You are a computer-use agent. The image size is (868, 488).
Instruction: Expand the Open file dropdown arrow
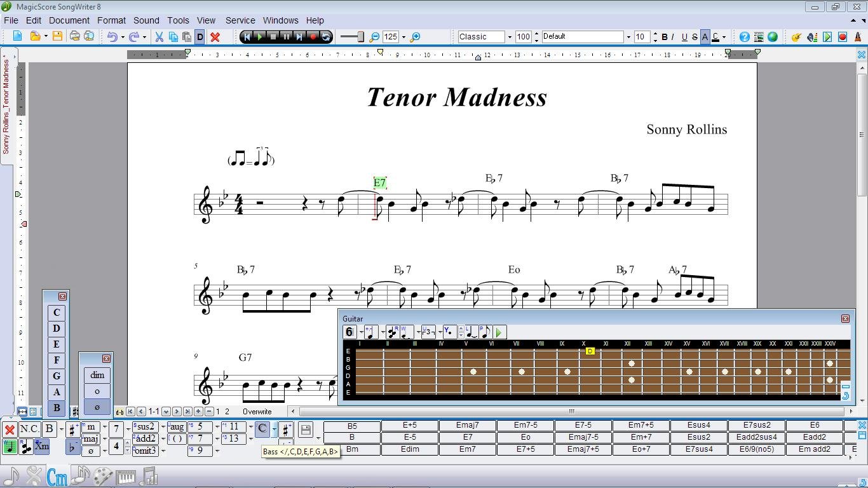click(x=46, y=37)
